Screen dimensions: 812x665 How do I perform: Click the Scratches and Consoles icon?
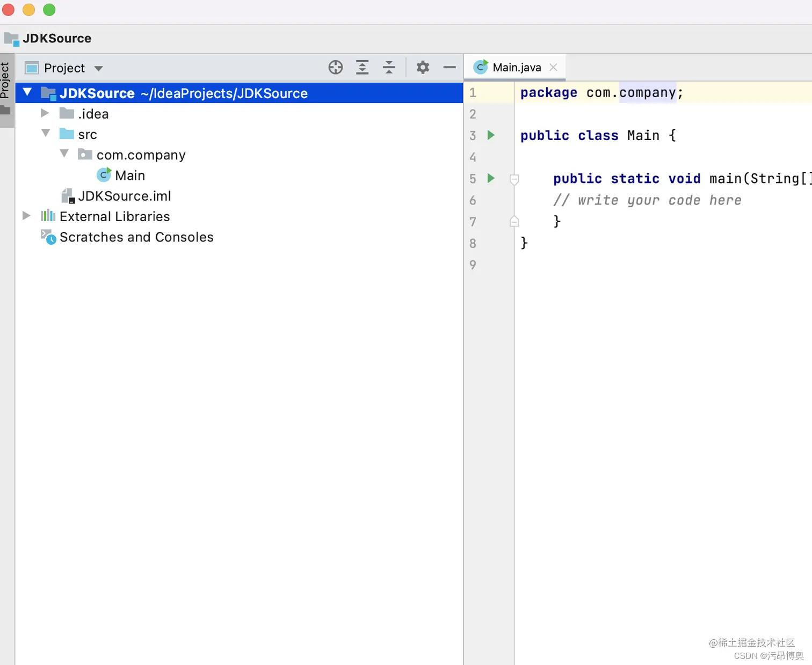coord(48,237)
